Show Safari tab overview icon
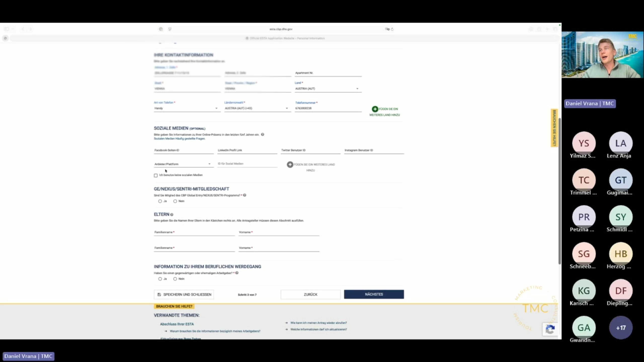This screenshot has width=644, height=362. coord(555,29)
